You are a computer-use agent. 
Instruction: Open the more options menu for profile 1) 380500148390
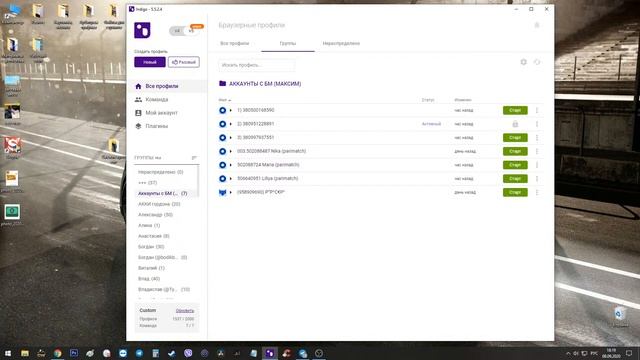click(537, 110)
